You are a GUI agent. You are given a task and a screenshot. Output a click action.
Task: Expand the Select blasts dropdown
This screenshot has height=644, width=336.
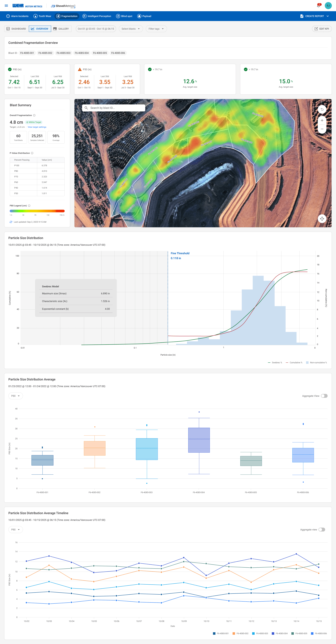coord(131,29)
